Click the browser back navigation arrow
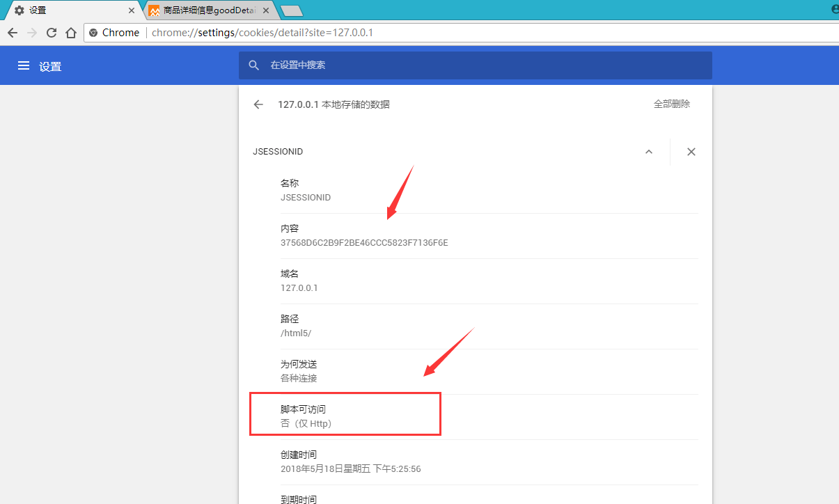The width and height of the screenshot is (839, 504). 12,32
